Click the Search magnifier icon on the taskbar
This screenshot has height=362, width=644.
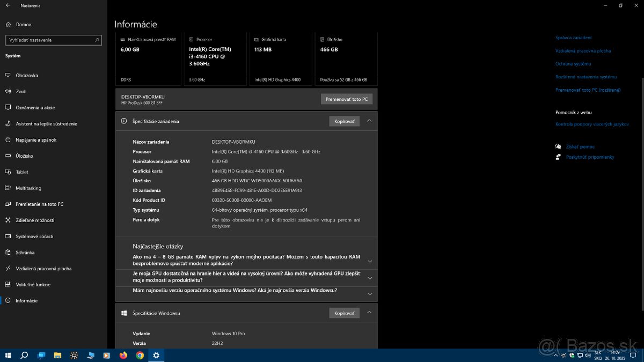(x=24, y=355)
